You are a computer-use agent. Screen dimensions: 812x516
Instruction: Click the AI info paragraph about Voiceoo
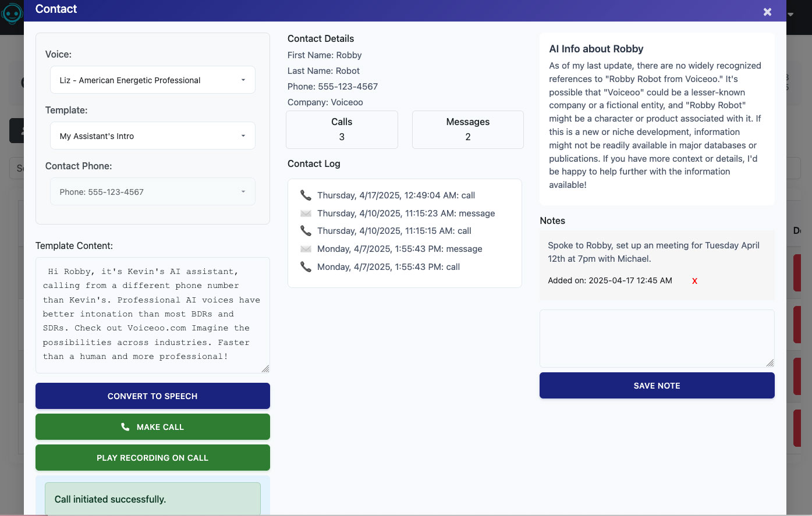pyautogui.click(x=655, y=125)
